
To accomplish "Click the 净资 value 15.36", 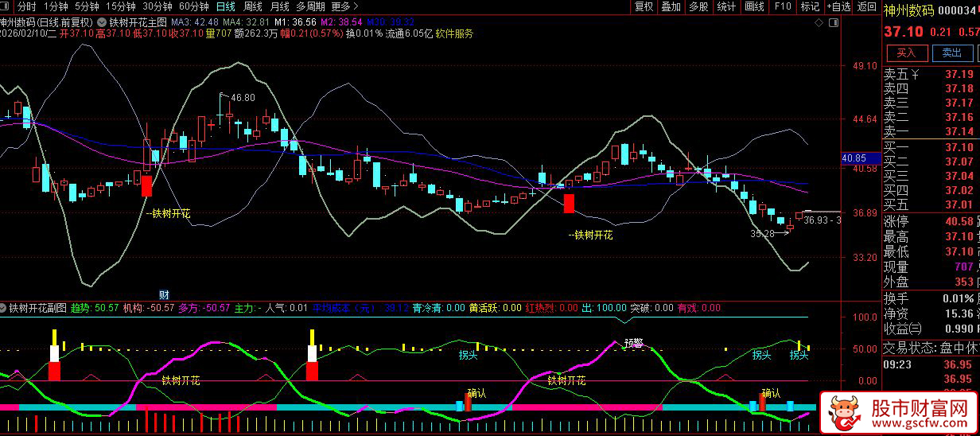I will pos(959,313).
